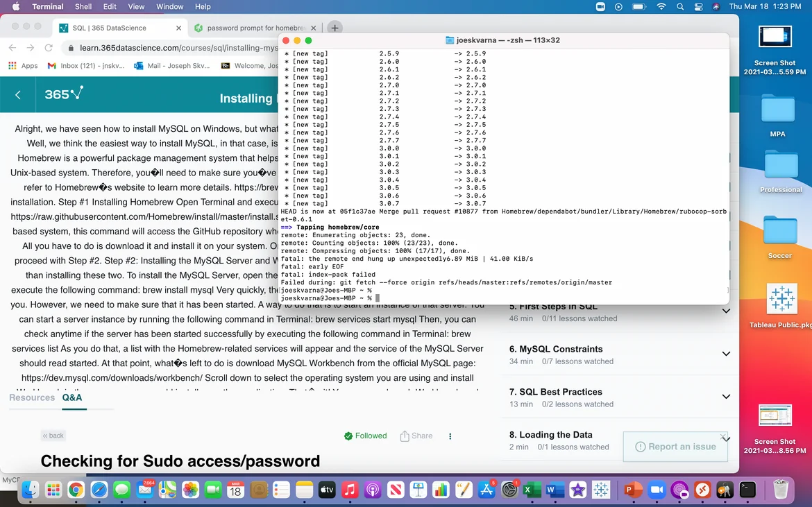Viewport: 812px width, 507px height.
Task: Expand the MySQL Constraints section
Action: (x=726, y=354)
